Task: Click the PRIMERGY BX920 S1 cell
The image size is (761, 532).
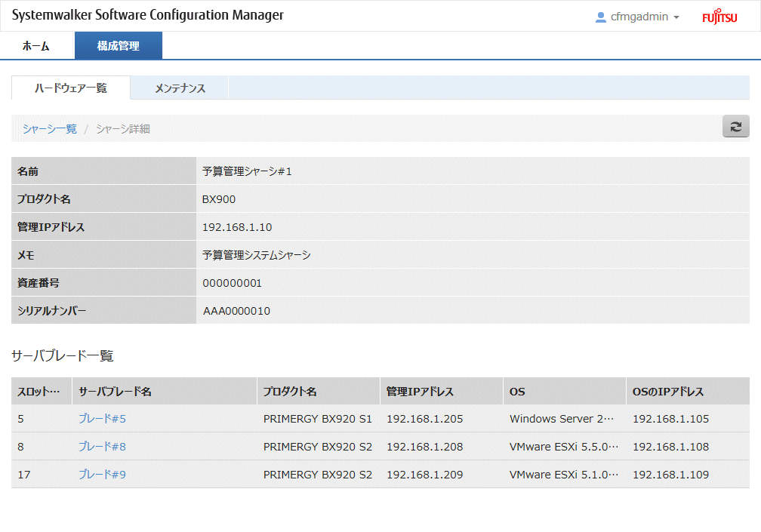Action: (x=318, y=419)
